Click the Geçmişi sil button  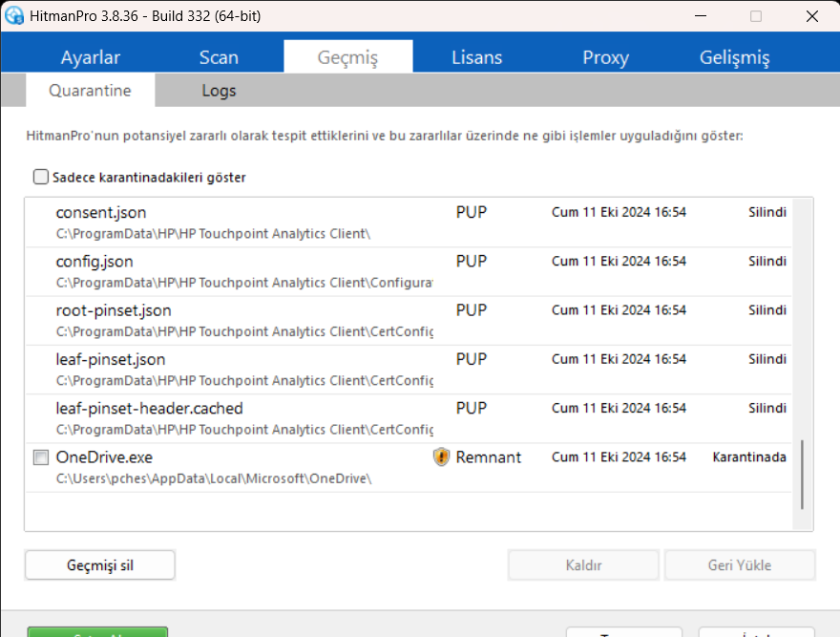point(100,565)
